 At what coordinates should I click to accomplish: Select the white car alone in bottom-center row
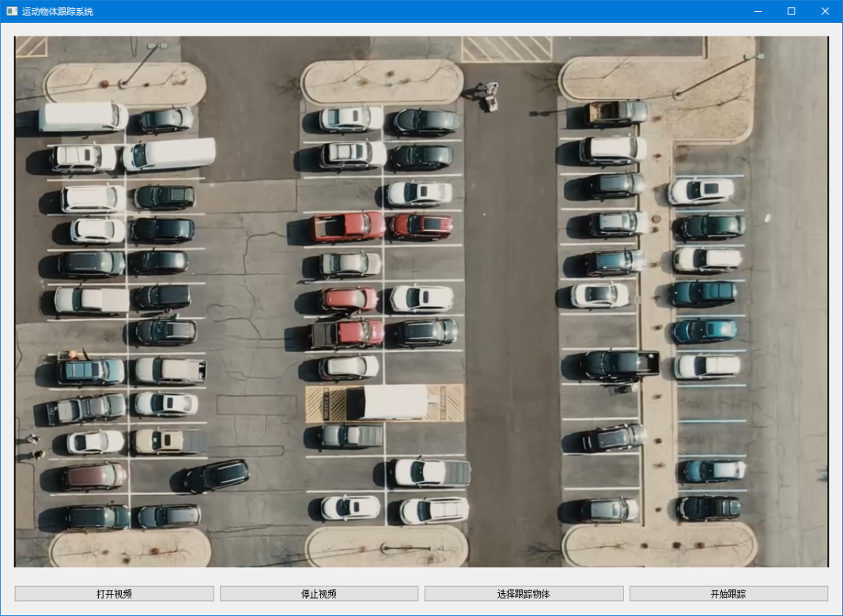coord(350,508)
